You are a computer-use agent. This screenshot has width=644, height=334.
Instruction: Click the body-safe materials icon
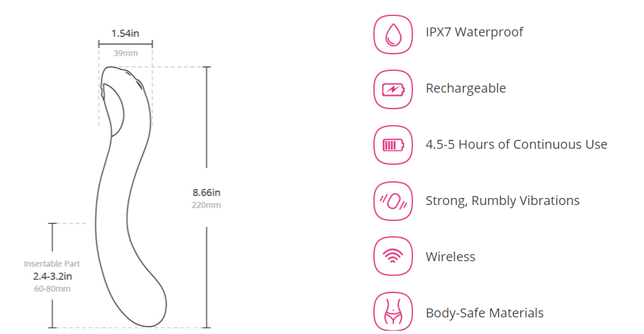(x=393, y=312)
